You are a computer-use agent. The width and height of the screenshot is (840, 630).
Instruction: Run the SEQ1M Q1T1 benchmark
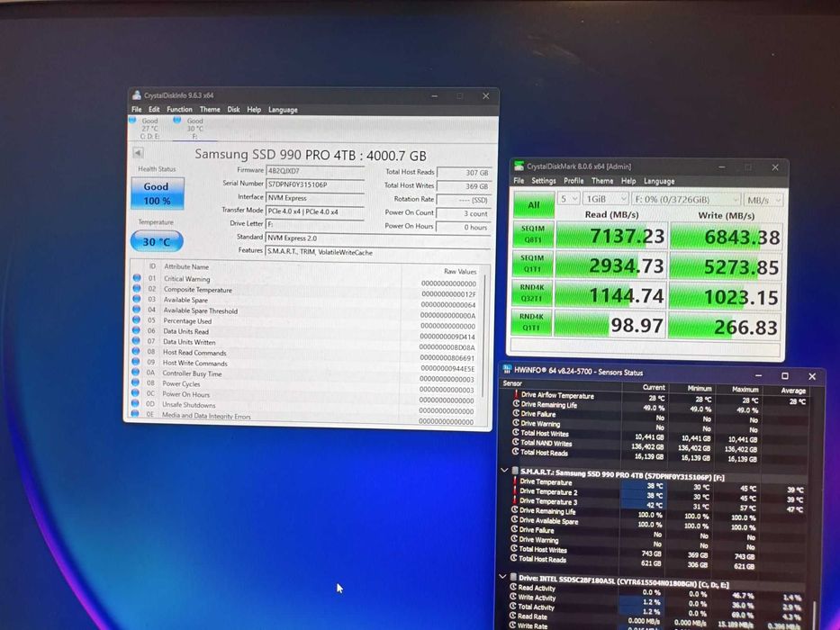pyautogui.click(x=532, y=263)
